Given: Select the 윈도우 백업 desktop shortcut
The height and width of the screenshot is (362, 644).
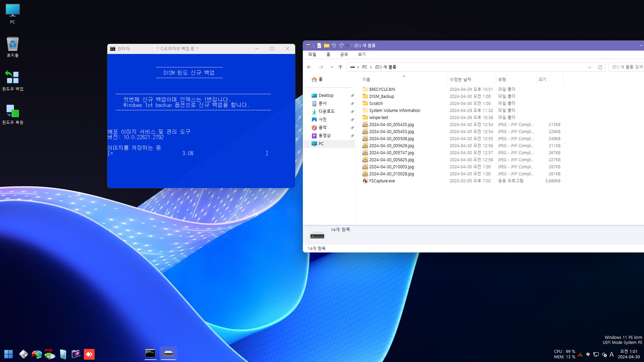Looking at the screenshot, I should click(12, 80).
